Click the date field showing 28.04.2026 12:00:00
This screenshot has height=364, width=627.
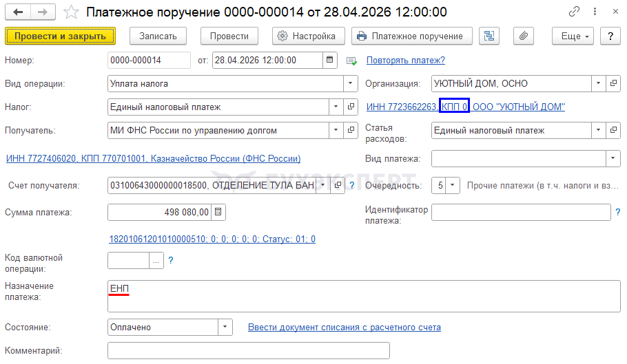click(267, 61)
